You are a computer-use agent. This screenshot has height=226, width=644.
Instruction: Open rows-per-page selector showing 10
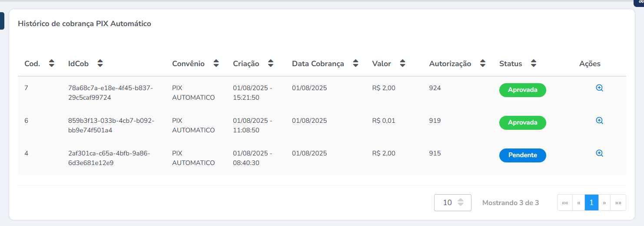click(453, 202)
